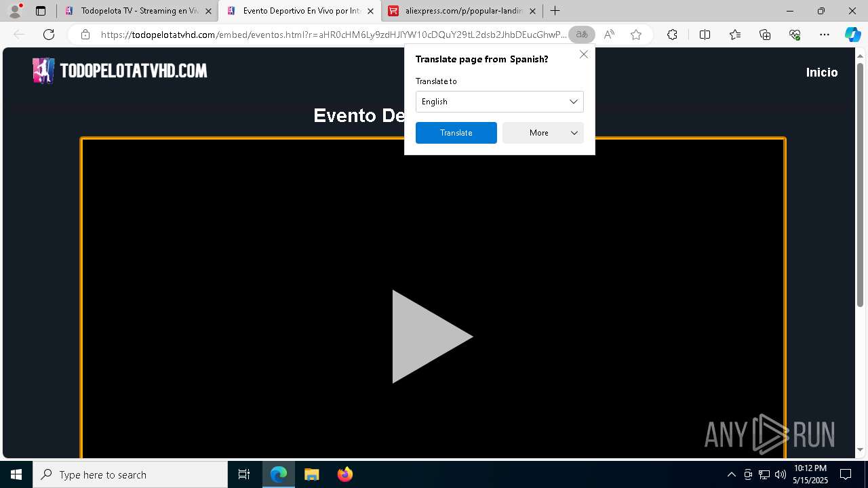868x488 pixels.
Task: Open the browser profile icon
Action: (x=14, y=11)
